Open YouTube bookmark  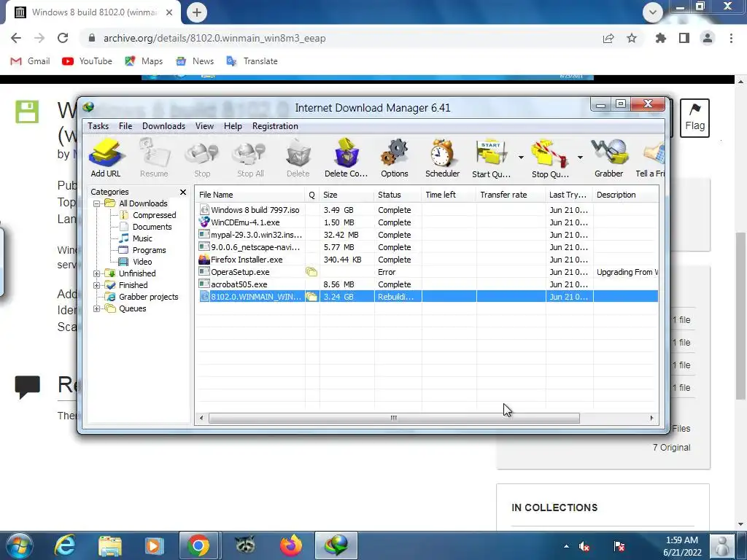pos(88,61)
